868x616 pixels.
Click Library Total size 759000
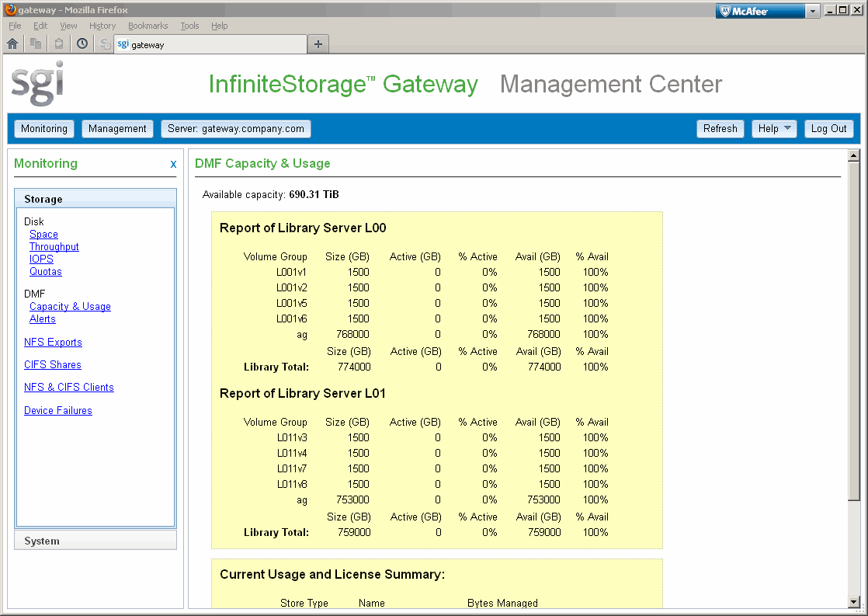pyautogui.click(x=354, y=532)
